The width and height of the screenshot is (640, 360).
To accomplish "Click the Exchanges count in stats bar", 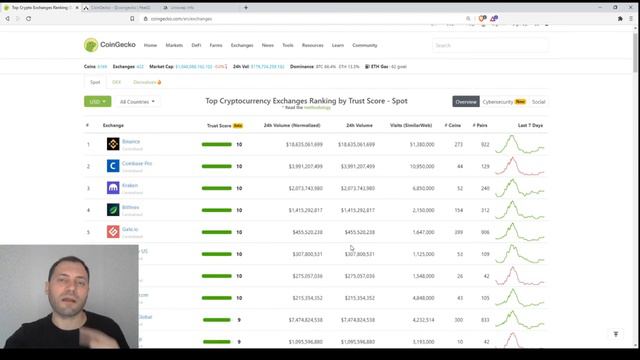I will pos(140,67).
